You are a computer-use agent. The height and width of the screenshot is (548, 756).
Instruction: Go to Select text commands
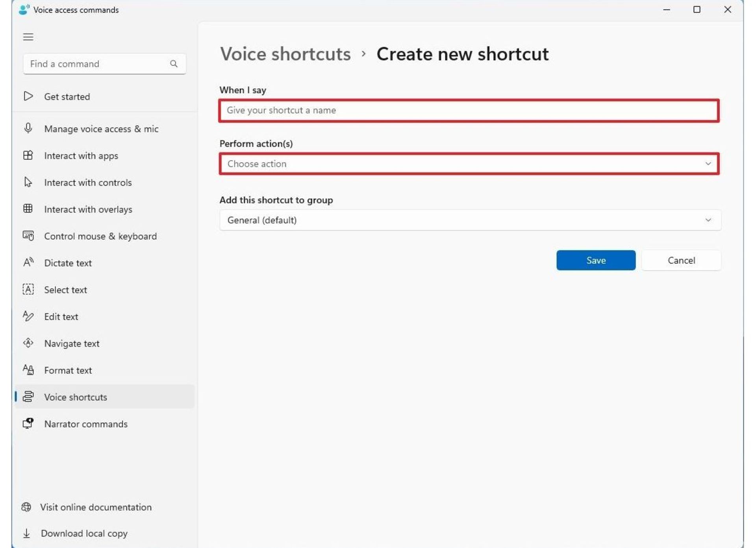65,290
